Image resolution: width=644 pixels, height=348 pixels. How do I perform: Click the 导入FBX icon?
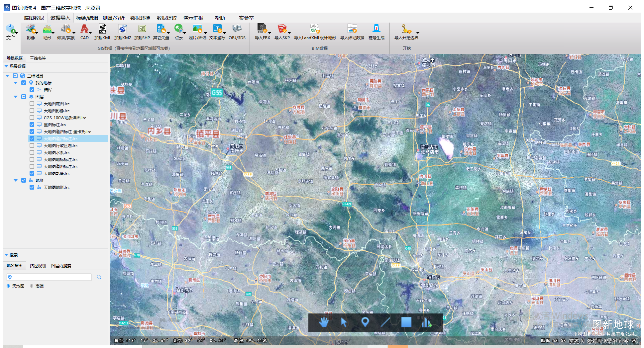tap(262, 29)
